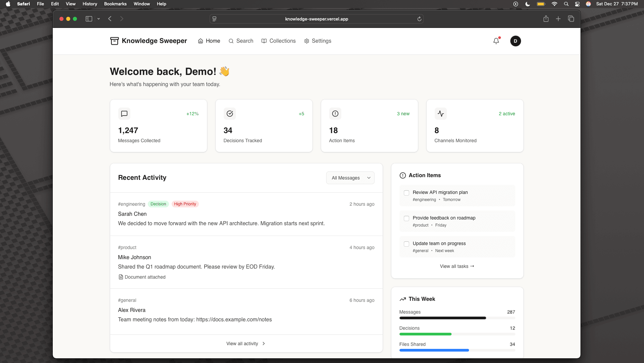Click the '+12%' change indicator
Screen dimensions: 644x363
[x=192, y=114]
